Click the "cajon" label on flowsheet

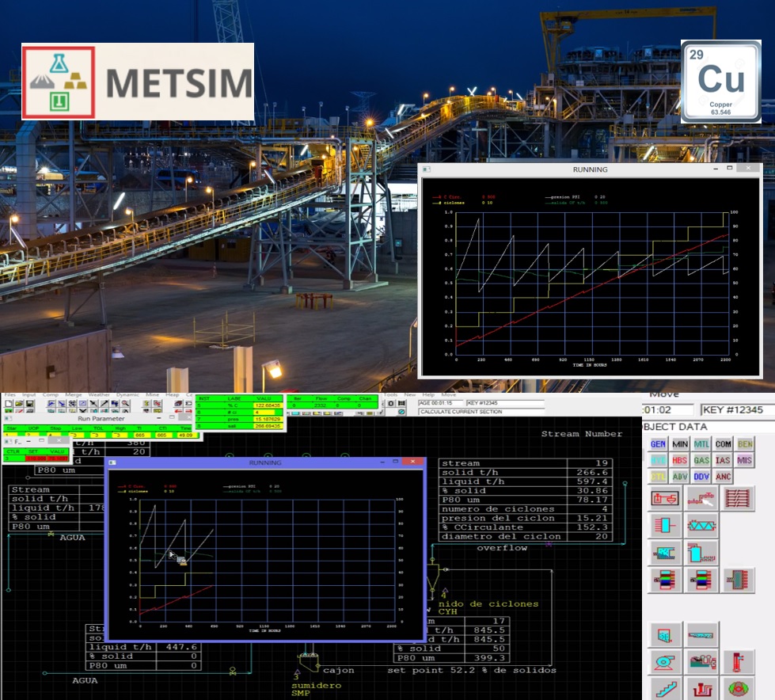(x=338, y=671)
